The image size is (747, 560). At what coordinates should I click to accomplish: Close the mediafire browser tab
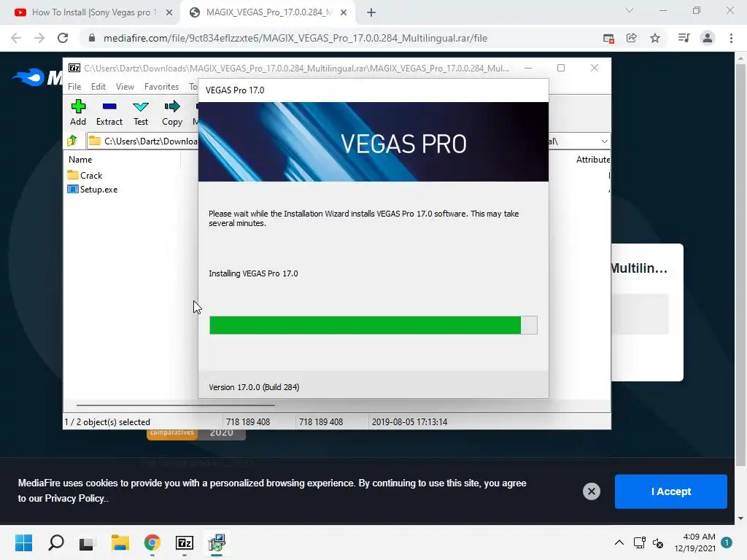[344, 13]
